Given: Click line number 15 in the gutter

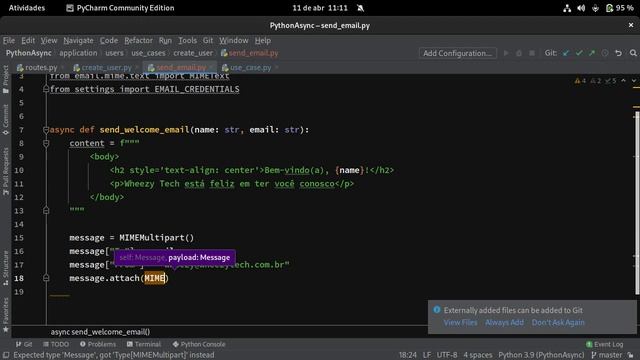Looking at the screenshot, I should (19, 238).
